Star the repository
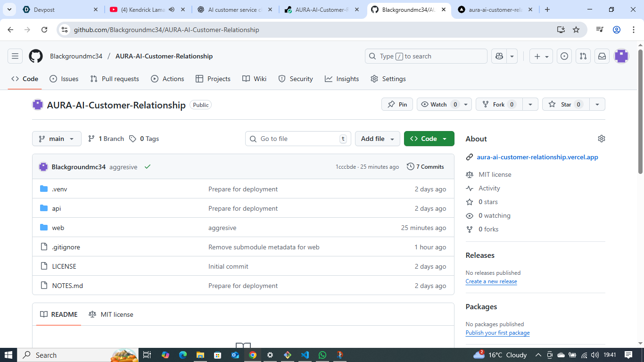644x362 pixels. click(566, 104)
